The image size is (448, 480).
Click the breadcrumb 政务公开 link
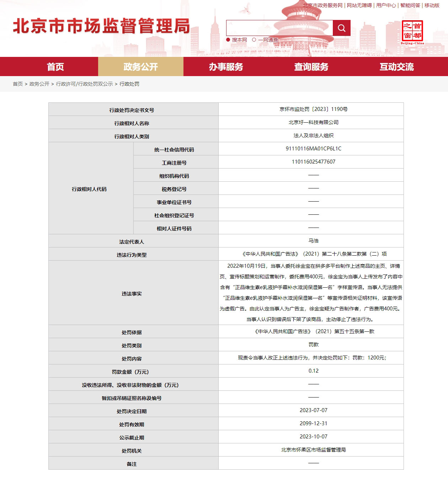click(x=39, y=84)
